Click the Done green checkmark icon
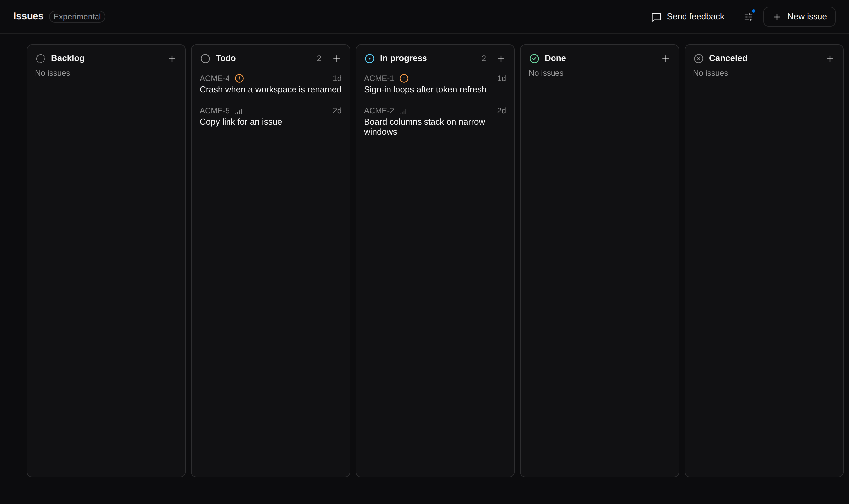This screenshot has width=849, height=504. [x=534, y=59]
